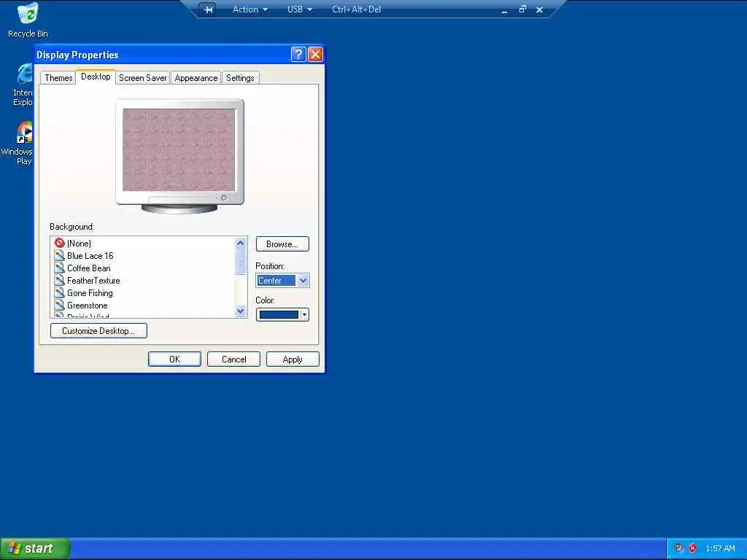Select the Internet Explorer desktop icon
The height and width of the screenshot is (560, 747).
point(23,85)
